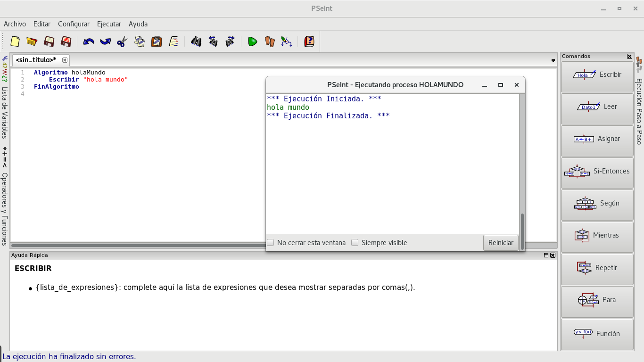
Task: Open help from the toolbar icon
Action: pos(309,41)
